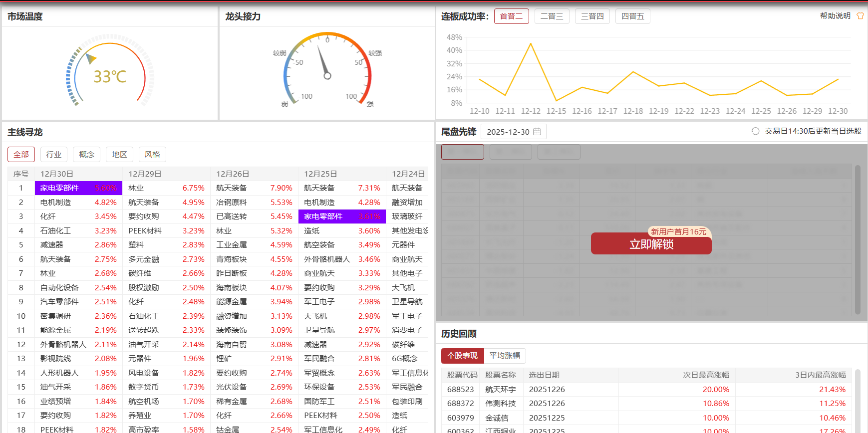Filter main themes by 地区

[119, 155]
